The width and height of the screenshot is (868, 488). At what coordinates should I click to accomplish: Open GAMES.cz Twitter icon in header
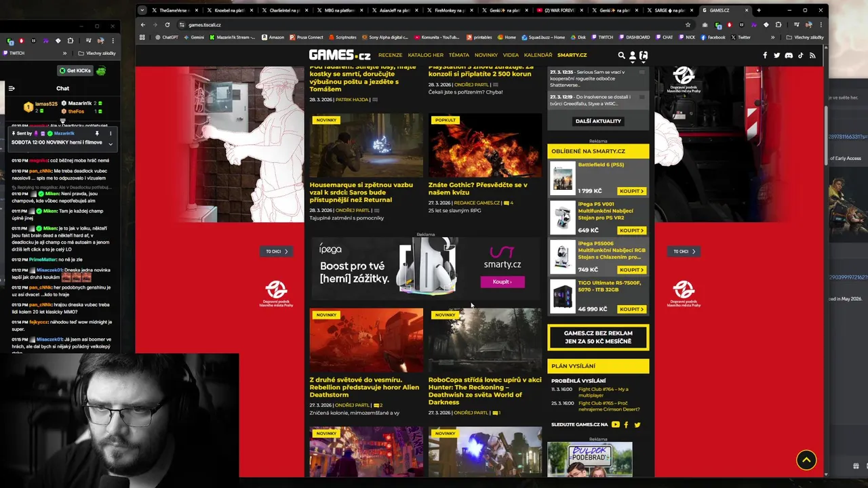coord(777,56)
